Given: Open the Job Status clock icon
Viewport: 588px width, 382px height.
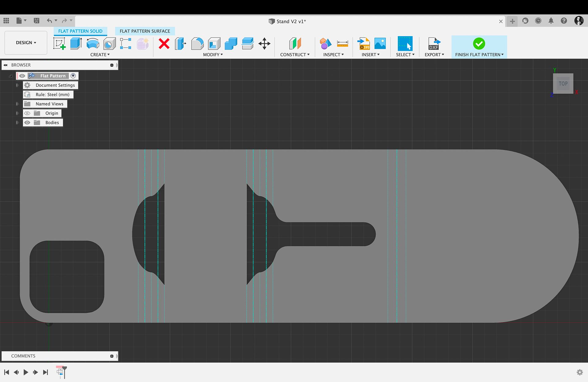Looking at the screenshot, I should pyautogui.click(x=538, y=21).
